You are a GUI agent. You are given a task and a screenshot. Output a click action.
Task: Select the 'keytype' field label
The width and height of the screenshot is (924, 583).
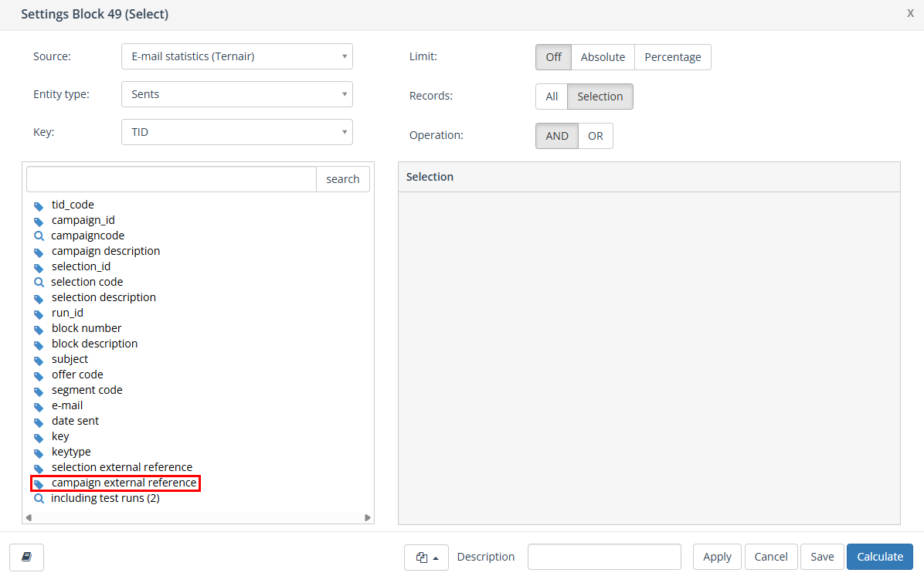click(x=71, y=452)
